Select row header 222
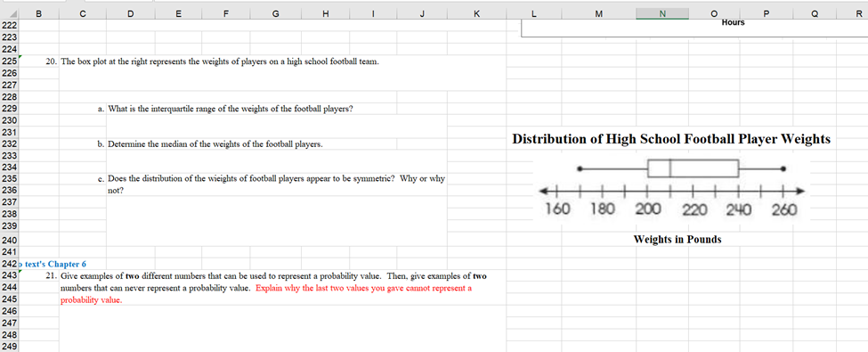Viewport: 868px width, 352px height. point(9,26)
